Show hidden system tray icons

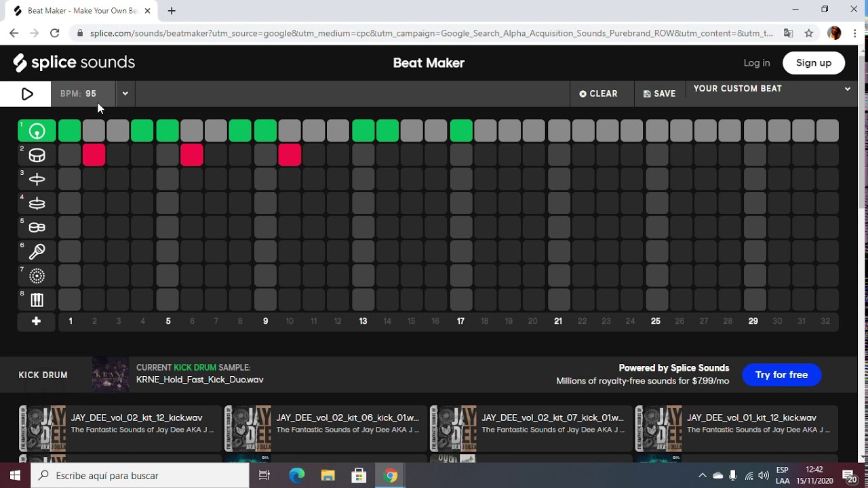(703, 476)
